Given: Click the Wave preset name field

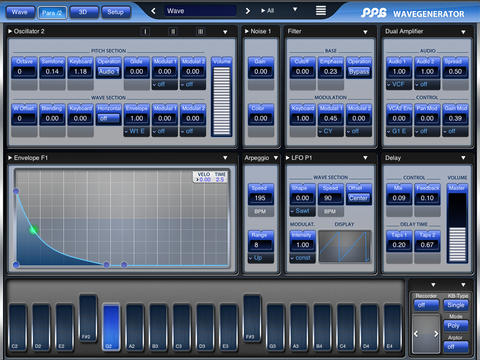Looking at the screenshot, I should click(200, 11).
